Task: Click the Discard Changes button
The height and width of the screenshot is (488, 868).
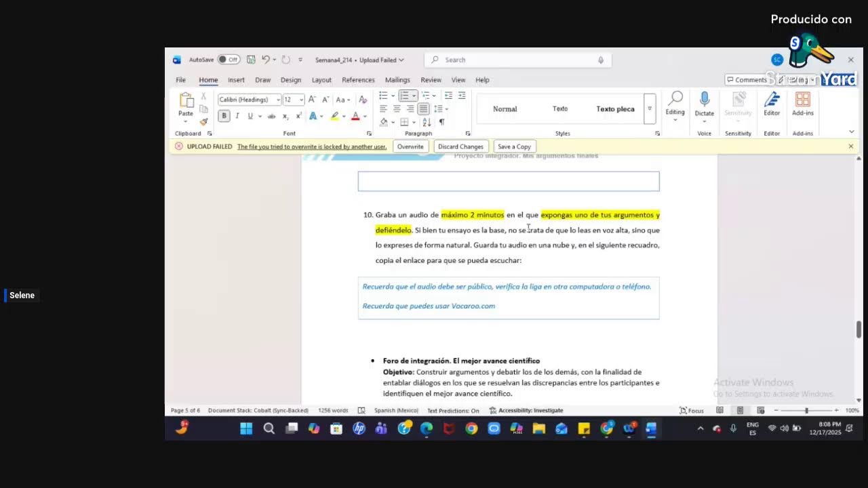Action: click(460, 146)
